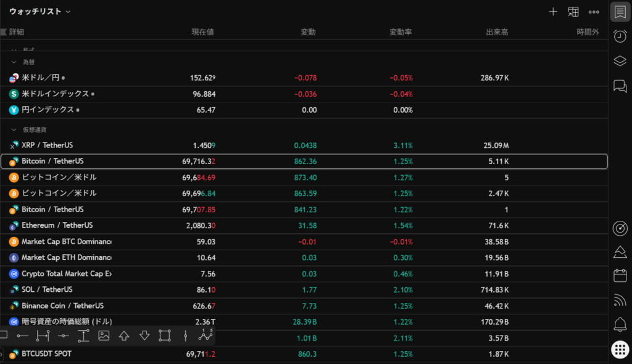Select the image drawing tool
This screenshot has height=364, width=632.
pyautogui.click(x=104, y=336)
